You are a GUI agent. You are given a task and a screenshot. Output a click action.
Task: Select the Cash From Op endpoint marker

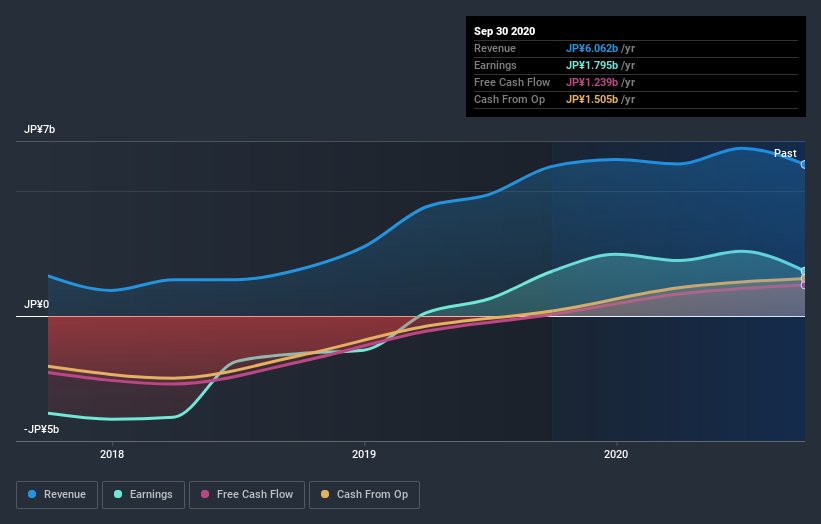click(x=804, y=278)
